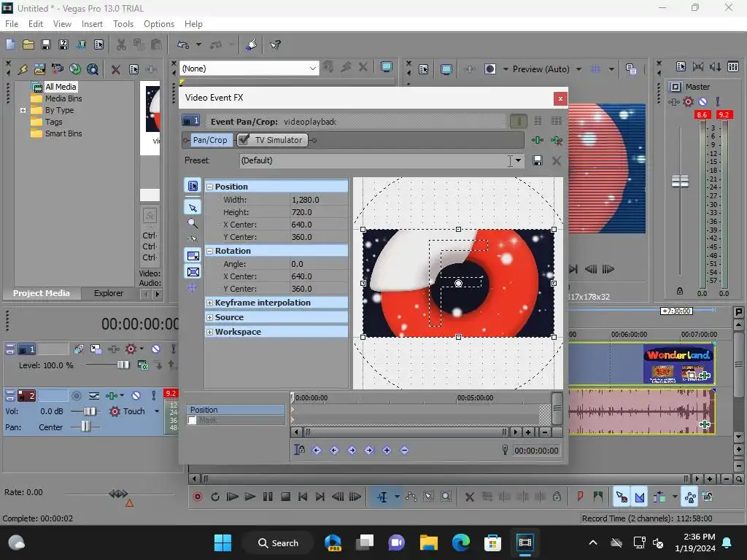Open the Insert menu
The height and width of the screenshot is (560, 747).
coord(92,24)
